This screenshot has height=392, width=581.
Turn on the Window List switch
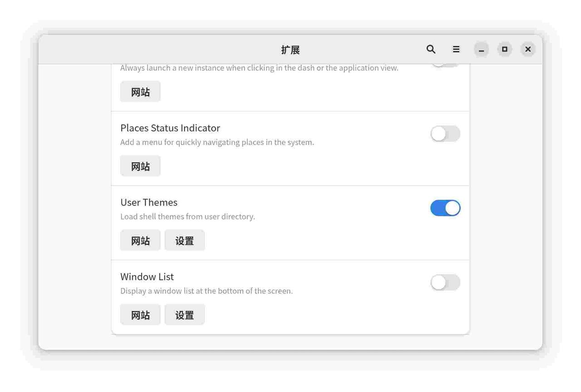[x=445, y=283]
